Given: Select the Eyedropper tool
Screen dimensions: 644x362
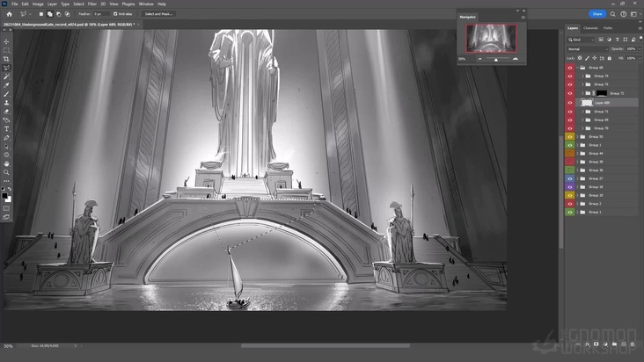Looking at the screenshot, I should 6,85.
